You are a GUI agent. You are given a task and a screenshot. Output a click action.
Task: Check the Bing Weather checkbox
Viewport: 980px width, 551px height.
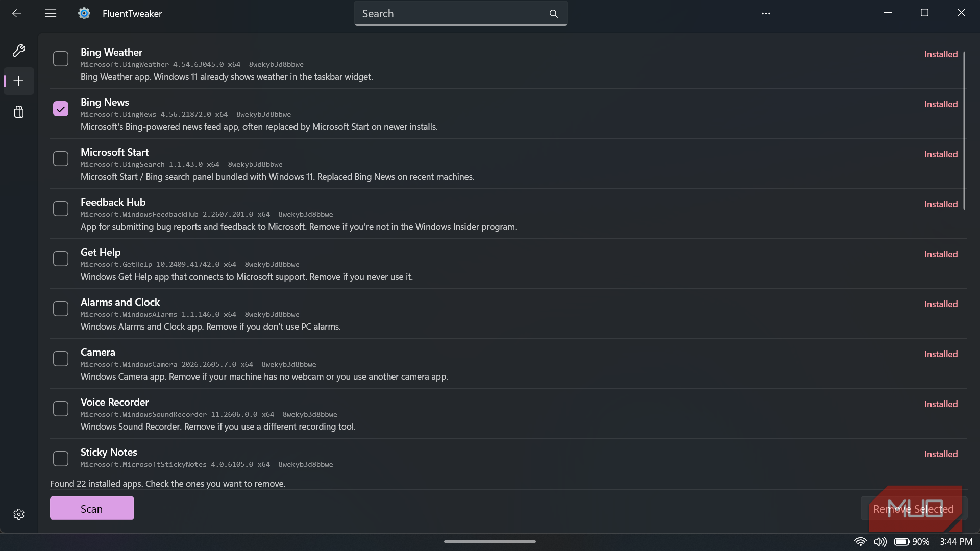click(61, 59)
